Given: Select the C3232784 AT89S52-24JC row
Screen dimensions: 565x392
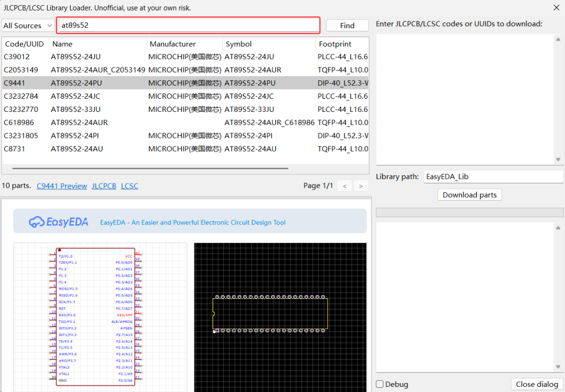Looking at the screenshot, I should (x=186, y=96).
